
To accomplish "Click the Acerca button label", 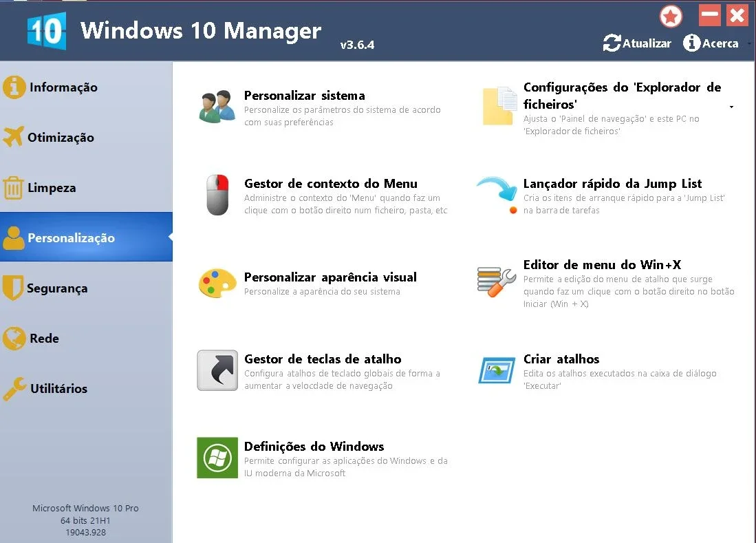I will tap(720, 43).
